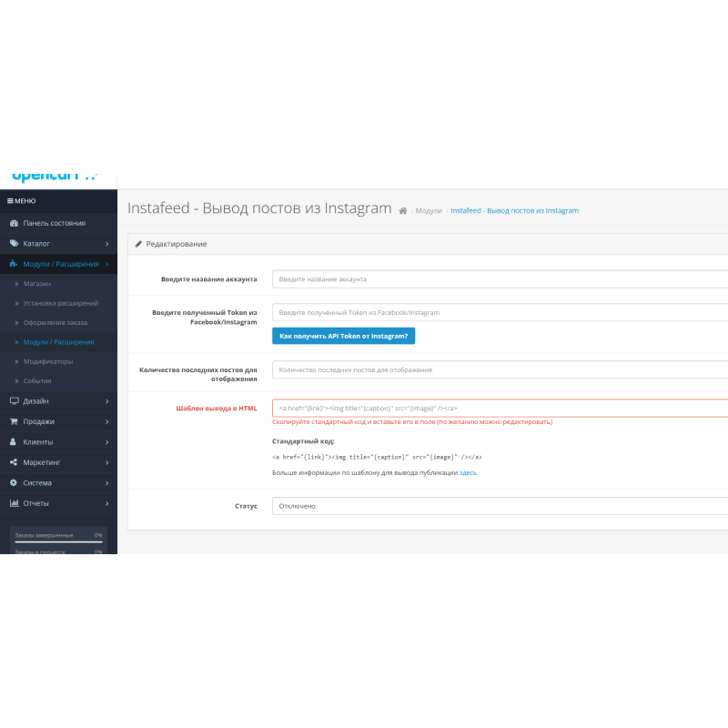Click the puzzle icon for Модули / Расширения
The image size is (728, 728).
(14, 264)
